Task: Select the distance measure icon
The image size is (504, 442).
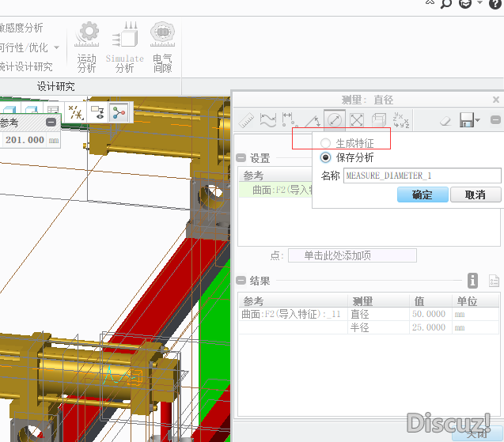Action: point(290,120)
